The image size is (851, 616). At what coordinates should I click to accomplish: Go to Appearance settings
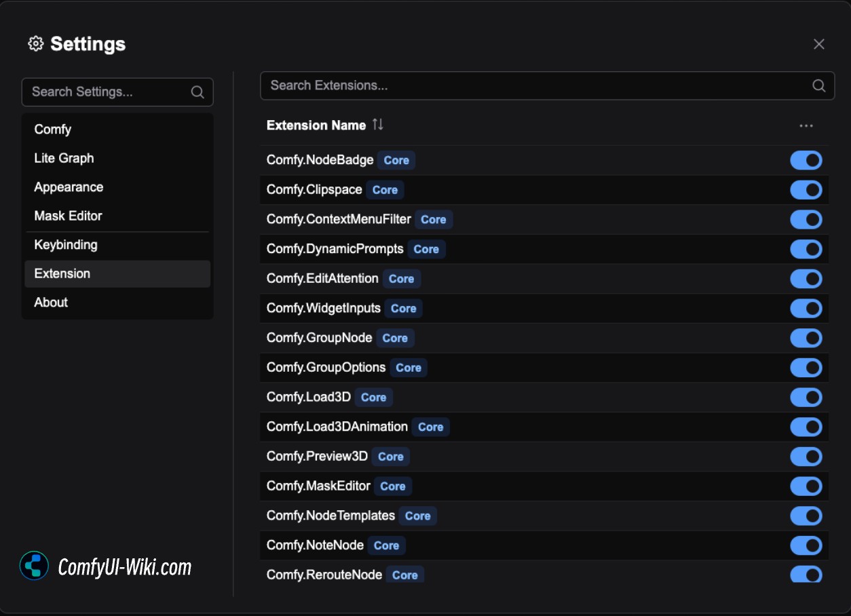[117, 187]
